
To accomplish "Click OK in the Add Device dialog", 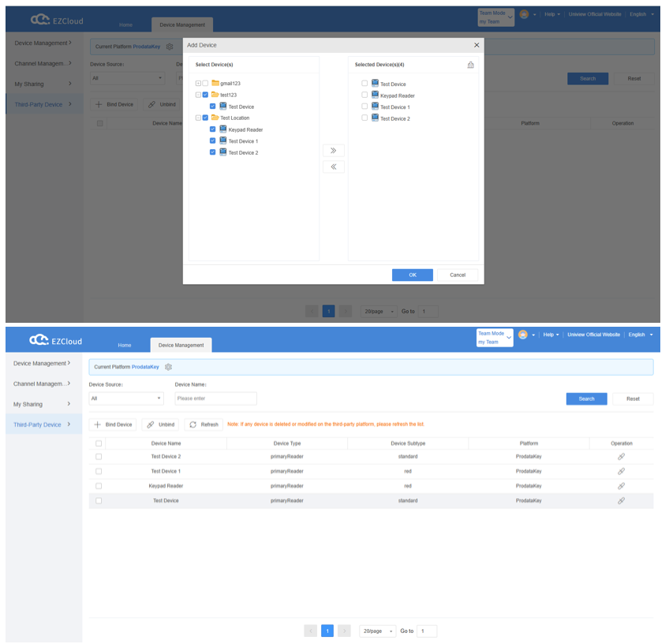I will [x=412, y=275].
